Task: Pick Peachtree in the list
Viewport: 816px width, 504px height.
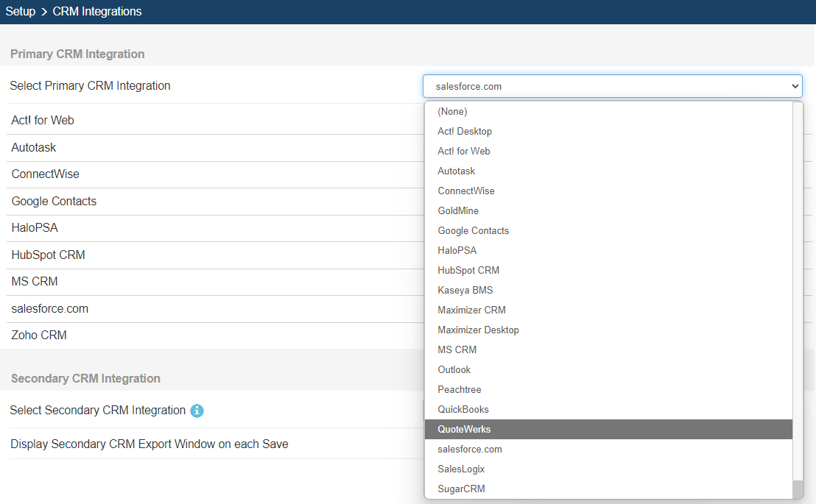Action: tap(459, 389)
